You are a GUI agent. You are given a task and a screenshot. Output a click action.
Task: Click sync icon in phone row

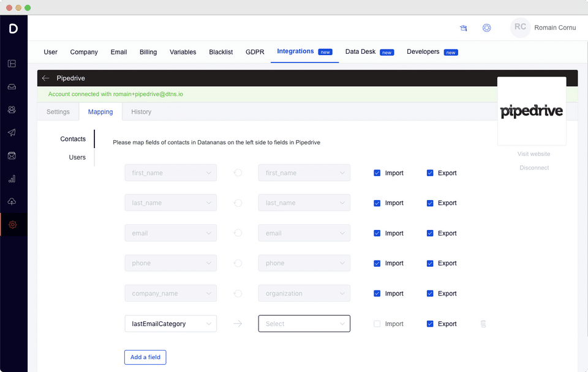point(238,263)
